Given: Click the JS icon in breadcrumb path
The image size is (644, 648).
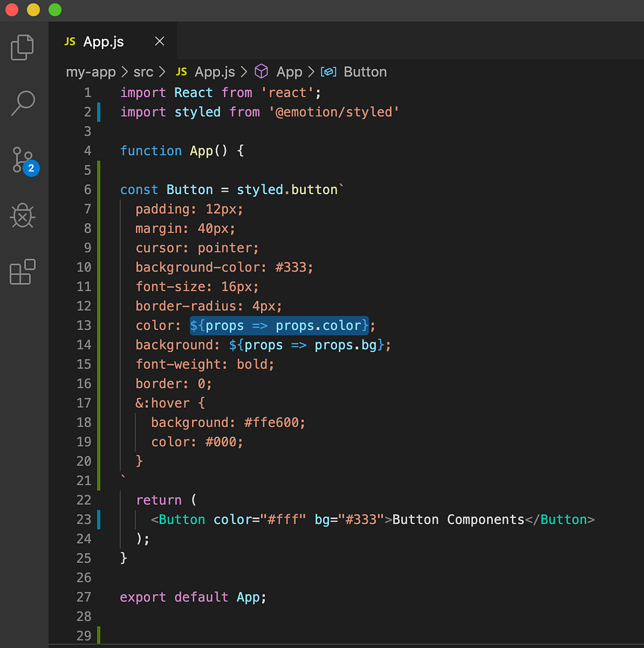Looking at the screenshot, I should 181,72.
